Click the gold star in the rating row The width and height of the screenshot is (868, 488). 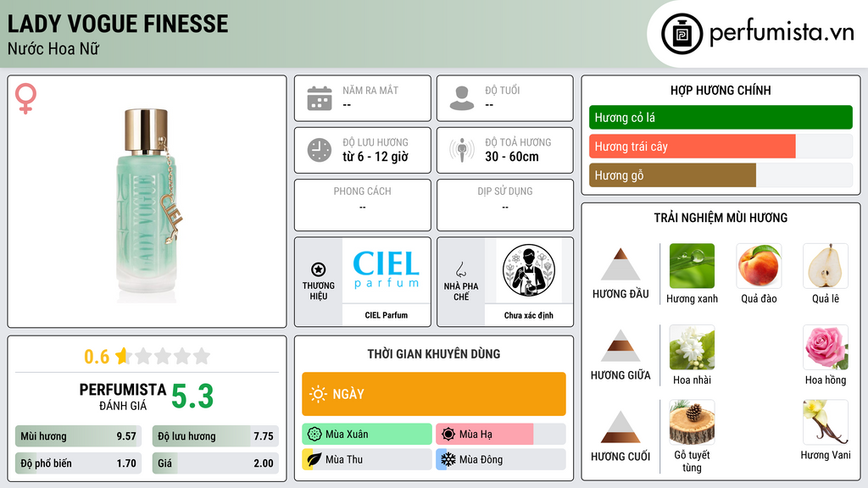pos(122,356)
